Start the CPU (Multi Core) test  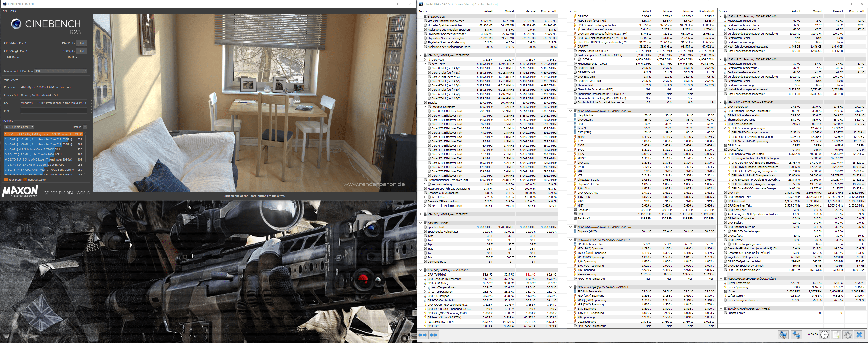81,43
